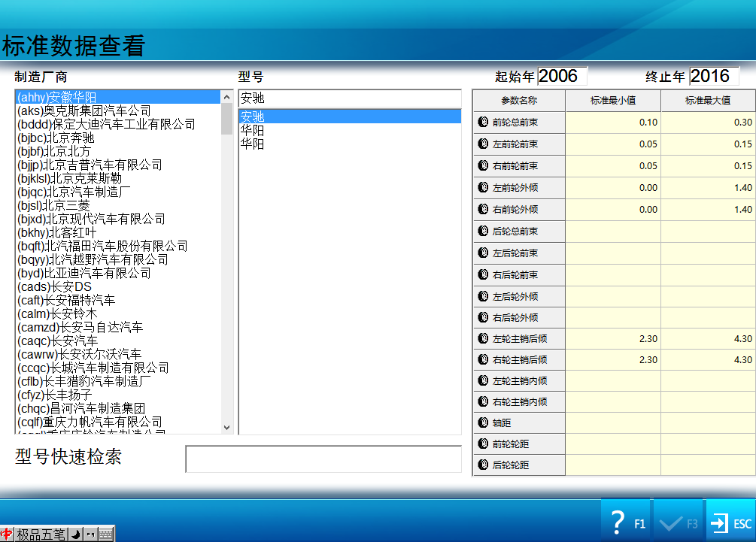Click the F3 checkmark confirm button

click(x=679, y=522)
